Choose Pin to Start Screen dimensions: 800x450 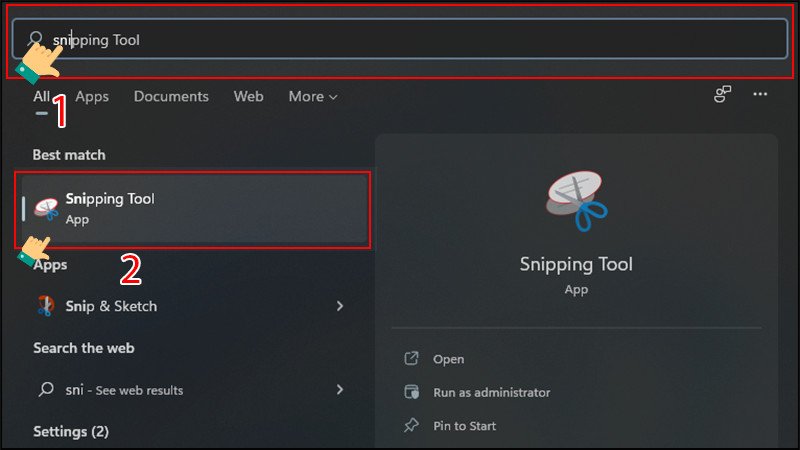pos(464,426)
